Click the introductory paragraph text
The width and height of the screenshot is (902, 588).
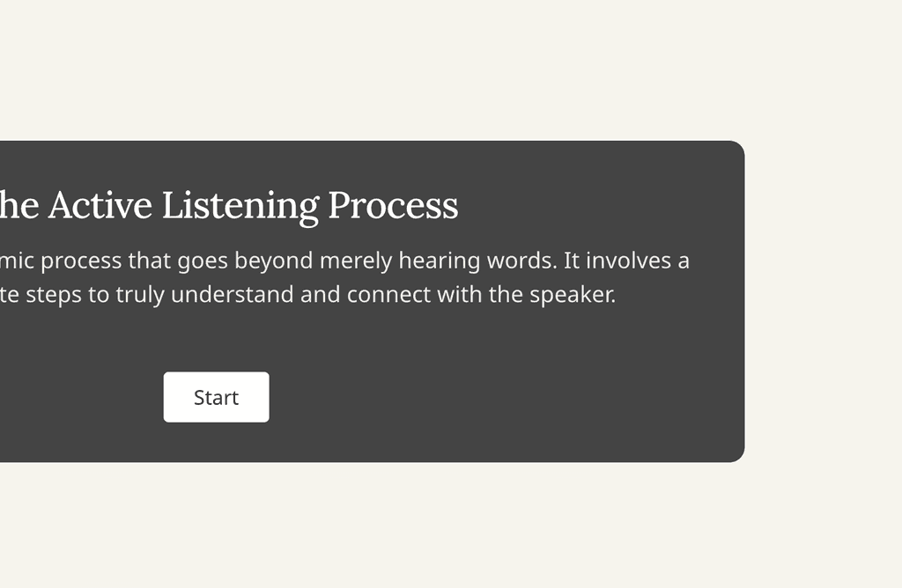[344, 276]
